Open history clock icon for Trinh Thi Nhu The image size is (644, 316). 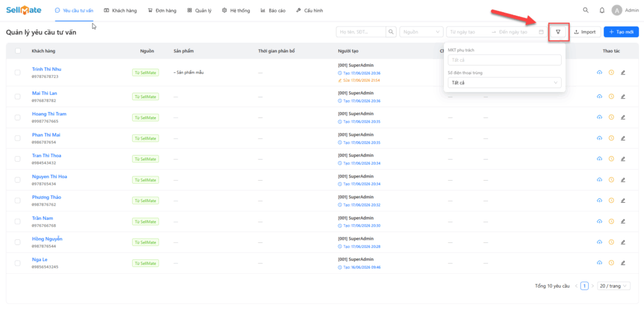[x=611, y=72]
